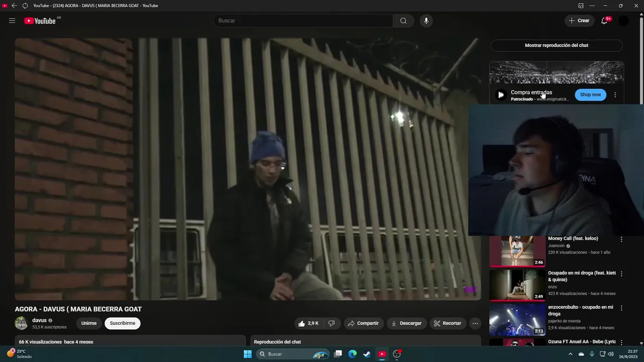Click the Compra entradas ad title
This screenshot has height=362, width=644.
point(531,92)
